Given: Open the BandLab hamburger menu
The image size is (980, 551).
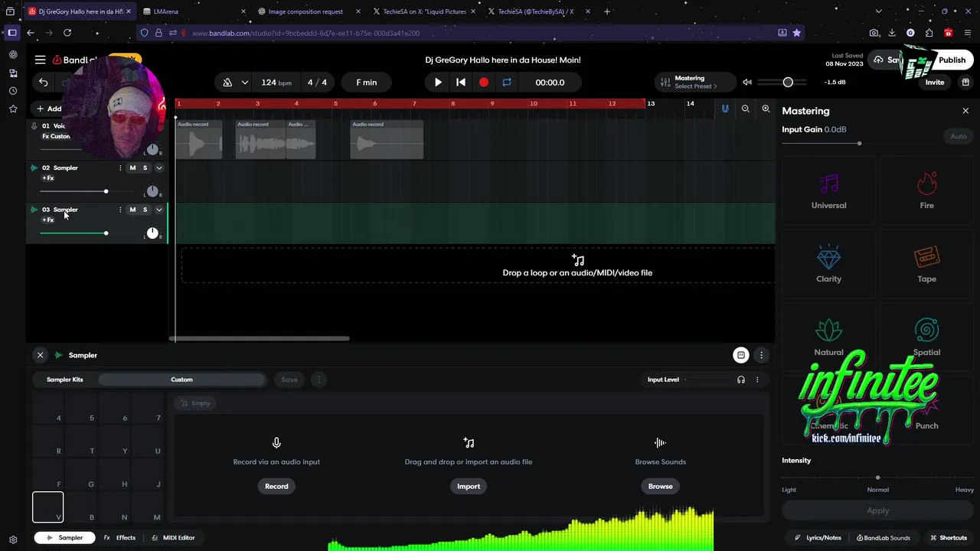Looking at the screenshot, I should [40, 60].
